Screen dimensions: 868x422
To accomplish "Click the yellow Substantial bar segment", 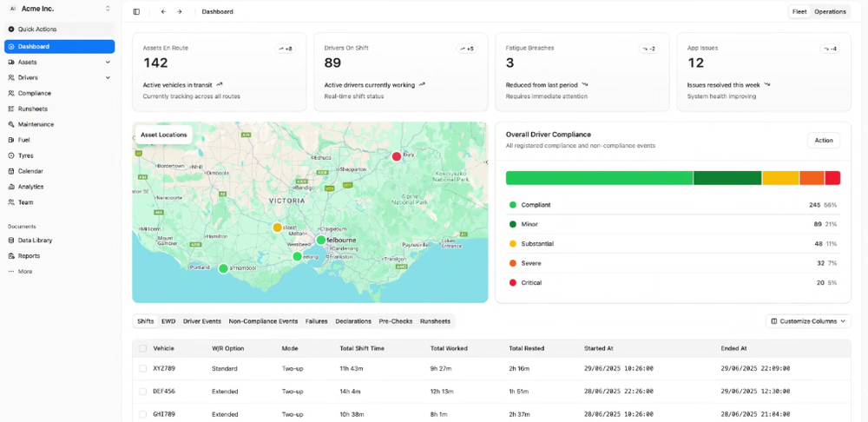I will pos(780,178).
